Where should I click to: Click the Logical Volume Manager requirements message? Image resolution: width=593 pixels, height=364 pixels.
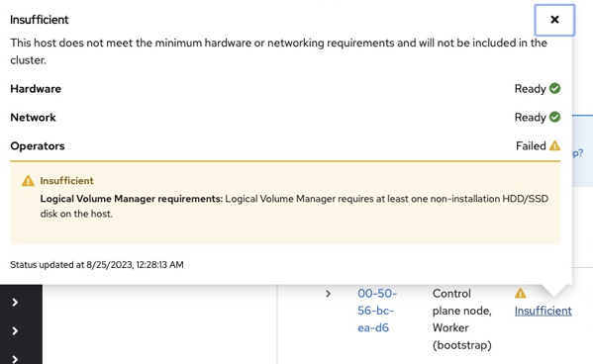[x=294, y=206]
